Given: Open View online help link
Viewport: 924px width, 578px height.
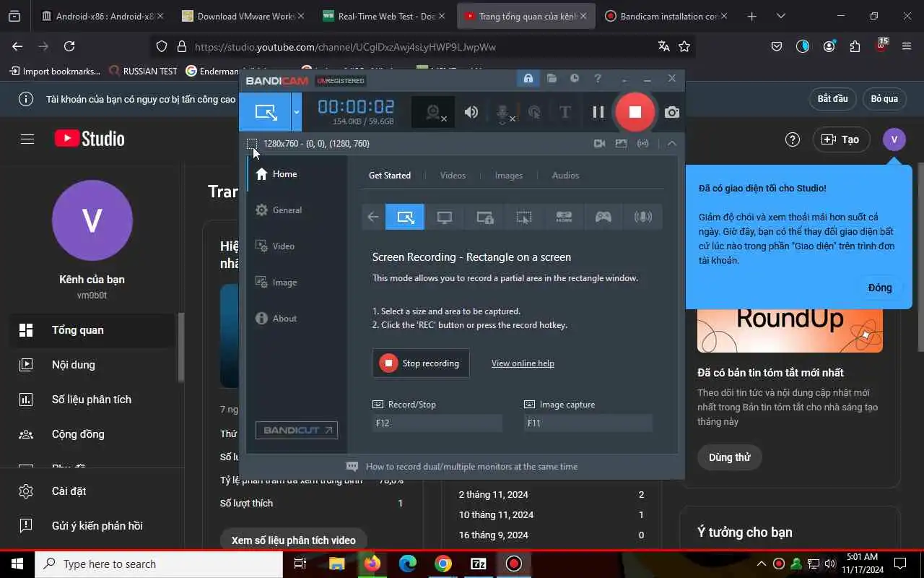Looking at the screenshot, I should tap(523, 363).
